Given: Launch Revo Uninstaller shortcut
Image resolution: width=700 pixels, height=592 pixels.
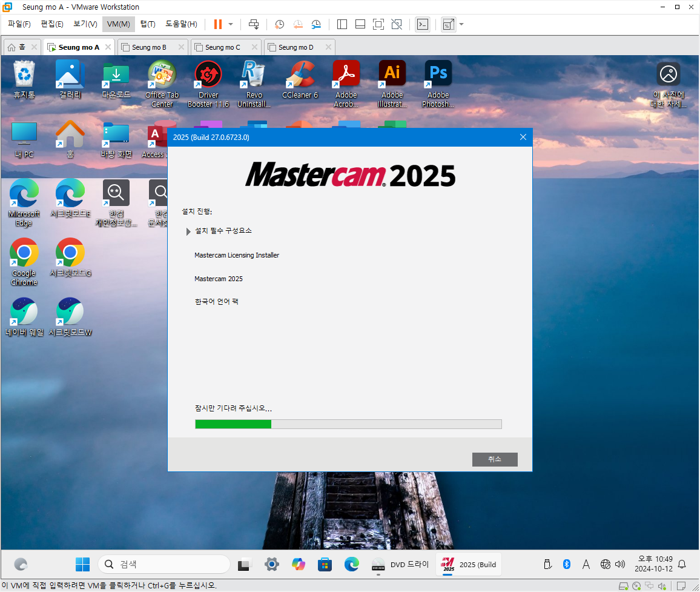Looking at the screenshot, I should (254, 84).
